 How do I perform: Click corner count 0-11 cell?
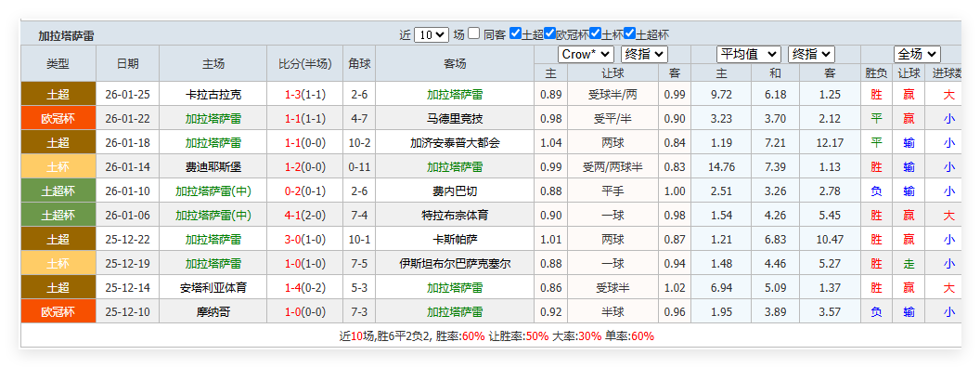point(359,167)
